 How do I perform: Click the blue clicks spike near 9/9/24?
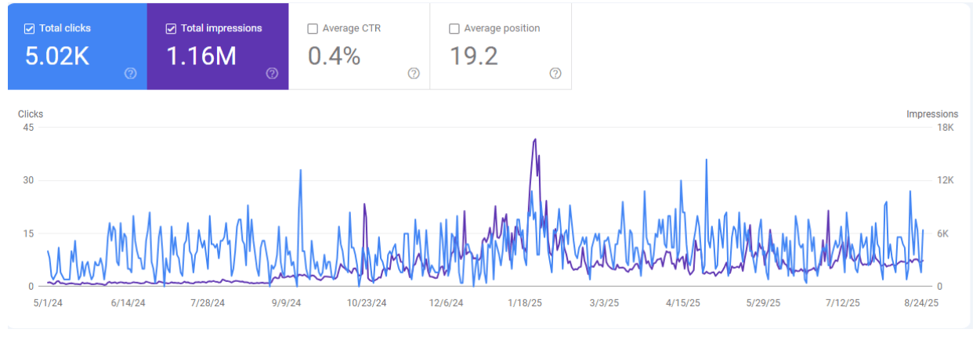click(x=300, y=171)
